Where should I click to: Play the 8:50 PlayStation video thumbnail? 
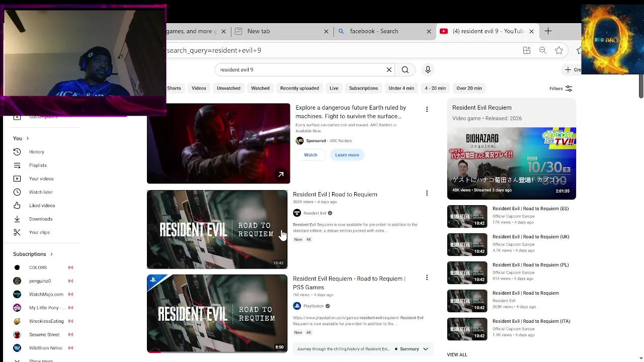217,314
